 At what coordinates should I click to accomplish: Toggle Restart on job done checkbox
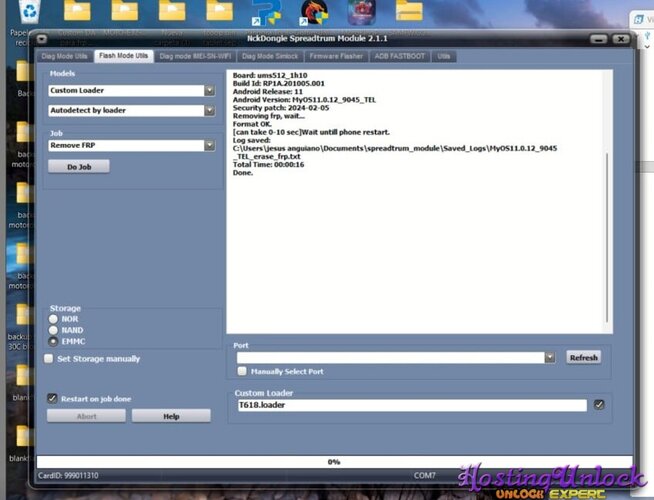pyautogui.click(x=52, y=399)
